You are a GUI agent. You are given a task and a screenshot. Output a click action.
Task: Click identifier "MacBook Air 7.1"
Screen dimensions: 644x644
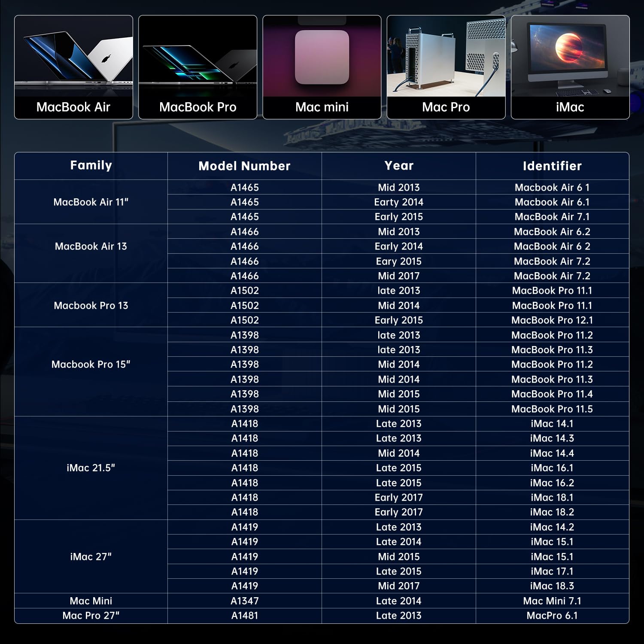tap(552, 217)
